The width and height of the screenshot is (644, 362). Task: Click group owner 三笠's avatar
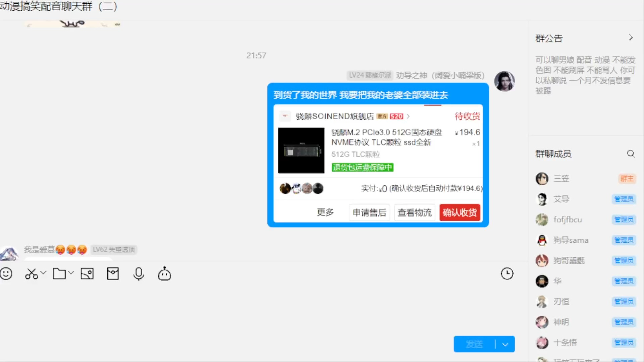(542, 179)
